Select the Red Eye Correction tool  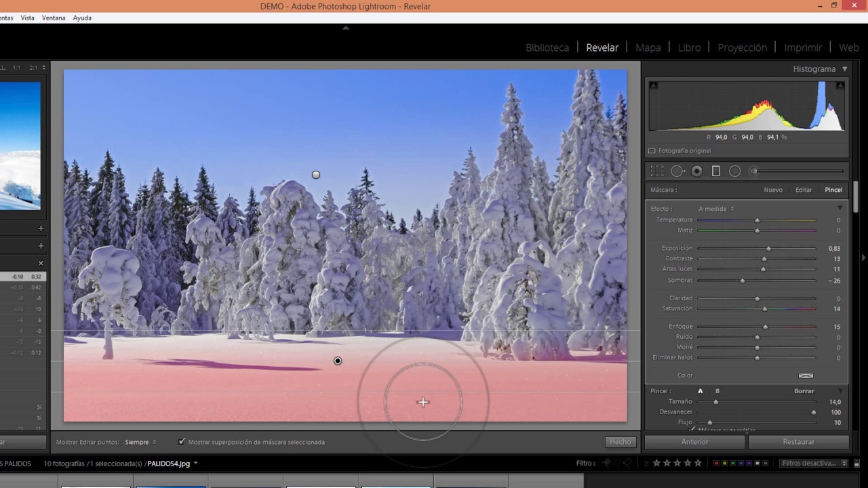(696, 171)
